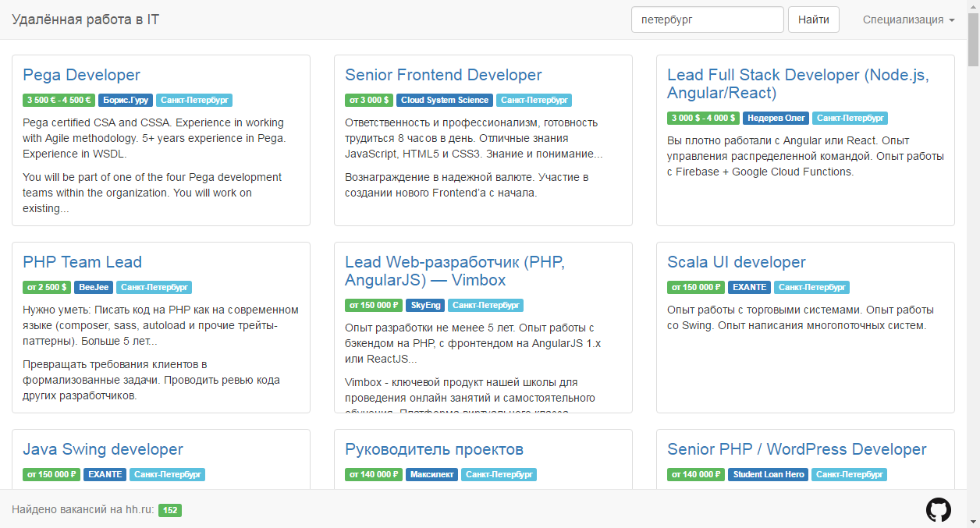Viewport: 980px width, 528px height.
Task: Click the от 2 500 $ salary badge
Action: pyautogui.click(x=47, y=287)
